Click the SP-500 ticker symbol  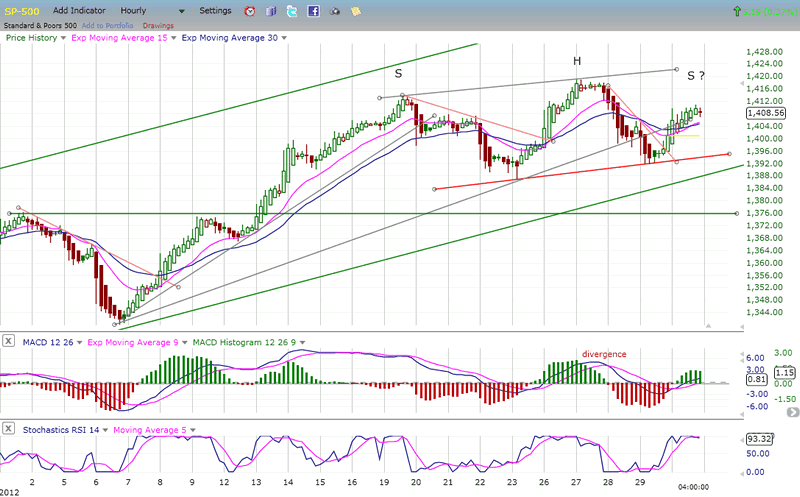click(23, 10)
